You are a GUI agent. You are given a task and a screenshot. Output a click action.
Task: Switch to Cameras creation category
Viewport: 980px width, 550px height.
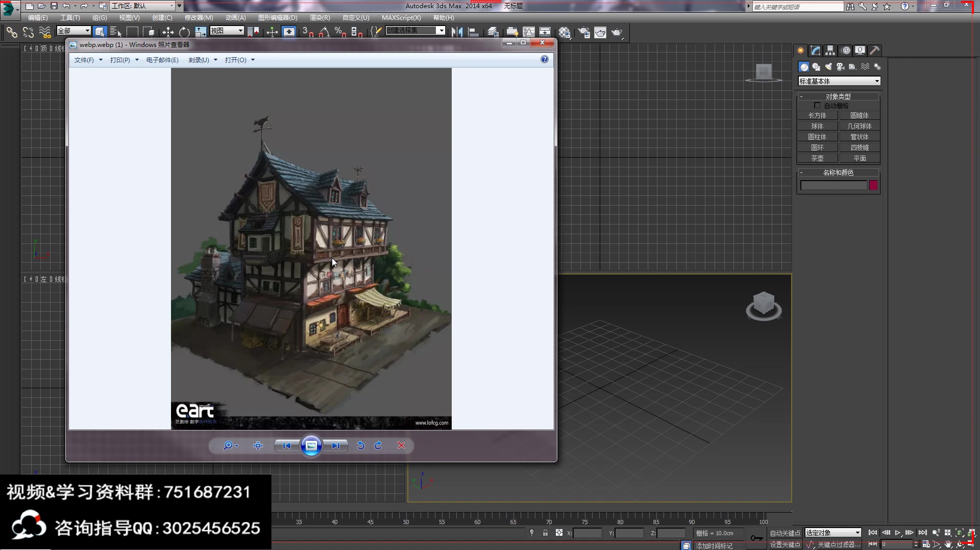pyautogui.click(x=840, y=67)
